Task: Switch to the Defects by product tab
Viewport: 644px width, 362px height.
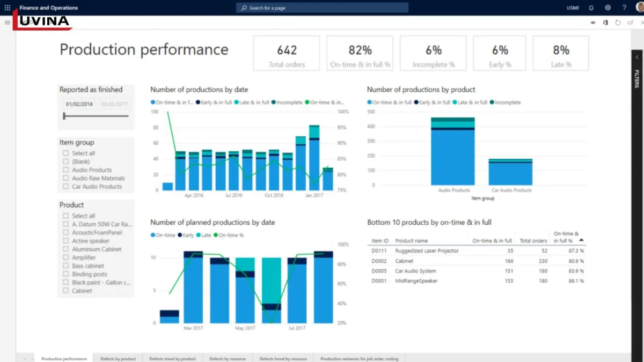Action: click(118, 358)
